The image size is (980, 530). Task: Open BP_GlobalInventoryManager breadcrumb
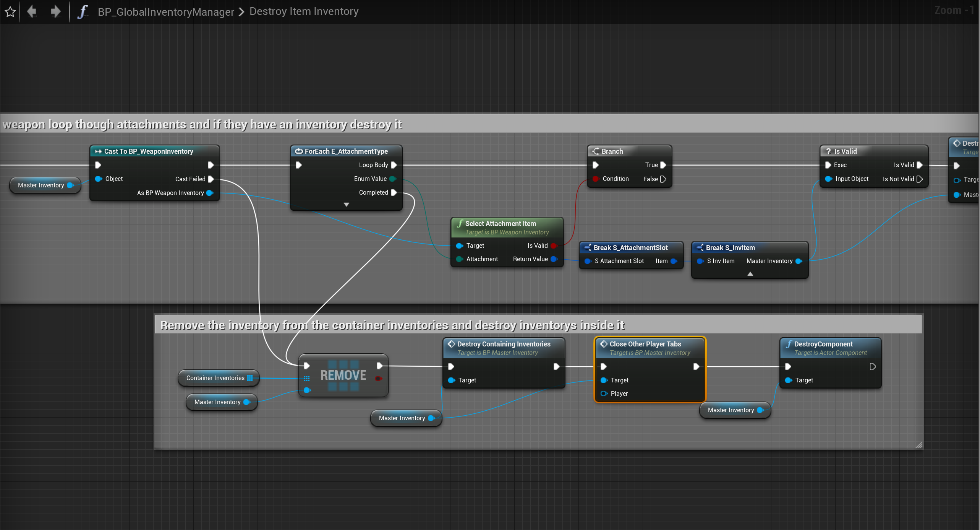pyautogui.click(x=166, y=12)
